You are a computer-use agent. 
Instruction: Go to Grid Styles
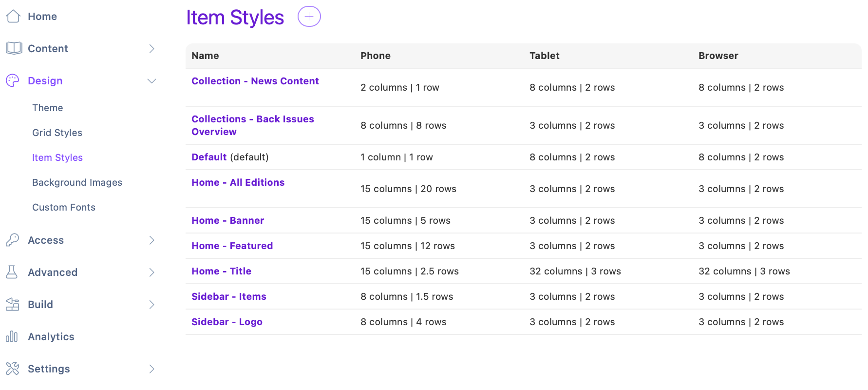point(57,133)
